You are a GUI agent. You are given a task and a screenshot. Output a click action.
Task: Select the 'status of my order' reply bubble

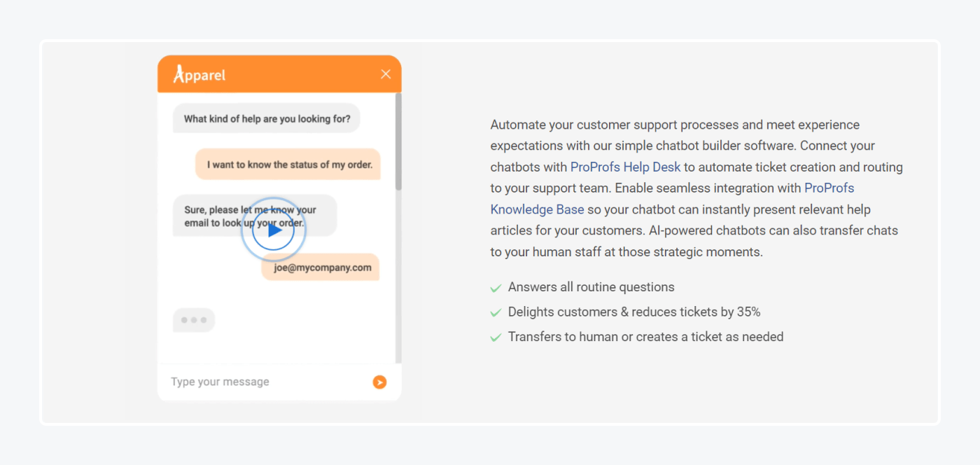pos(288,165)
